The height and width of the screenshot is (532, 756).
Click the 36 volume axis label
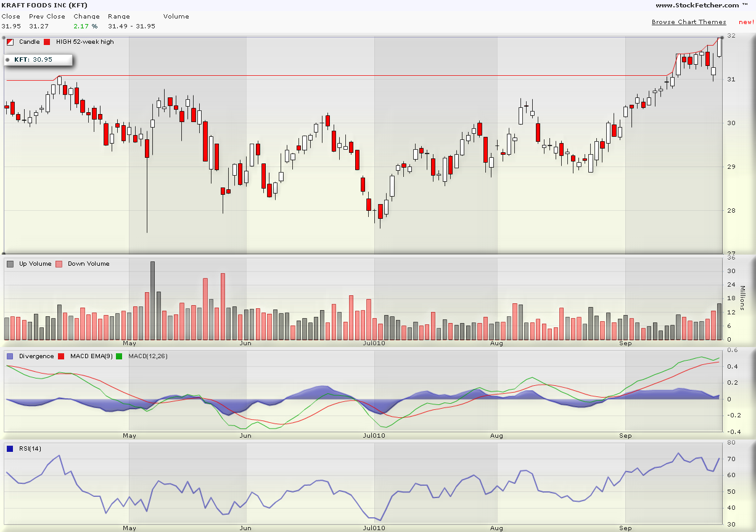[x=731, y=258]
